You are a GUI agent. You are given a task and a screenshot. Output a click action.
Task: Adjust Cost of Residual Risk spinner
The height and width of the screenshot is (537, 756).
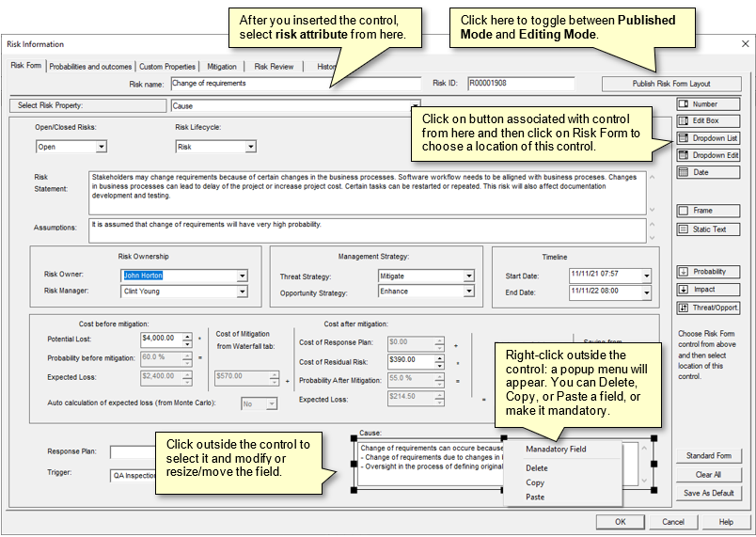[439, 362]
